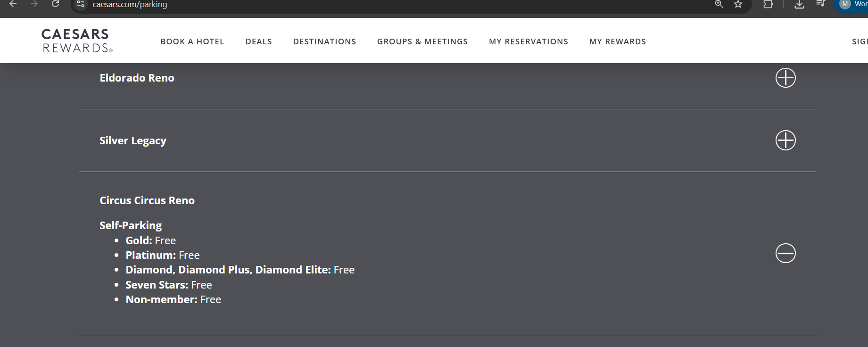Open My Rewards link

pos(618,41)
